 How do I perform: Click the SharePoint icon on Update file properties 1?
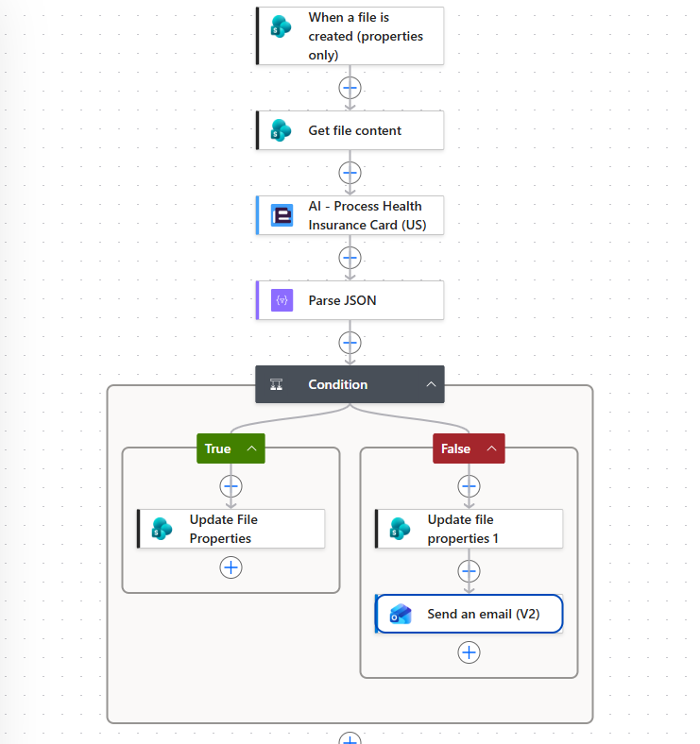coord(400,529)
